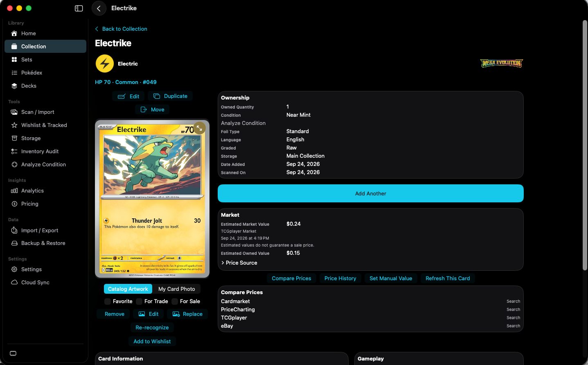Click the Scan / Import camera icon
The height and width of the screenshot is (365, 588).
(x=14, y=112)
